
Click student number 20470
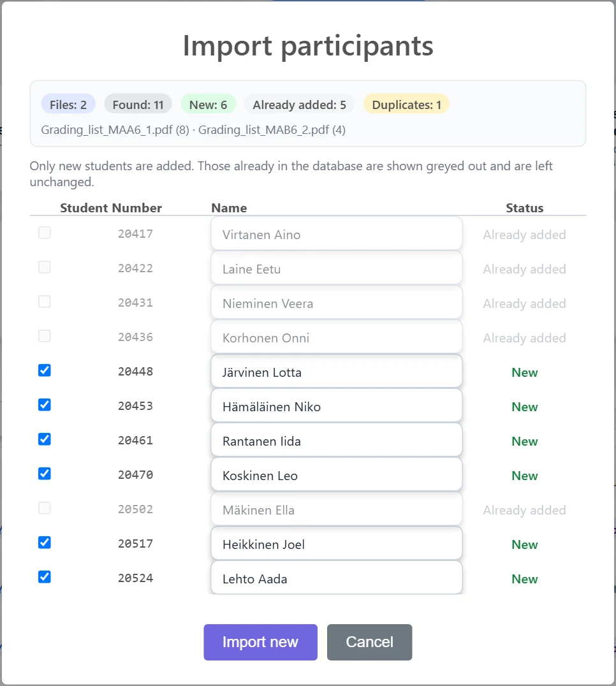pos(135,475)
